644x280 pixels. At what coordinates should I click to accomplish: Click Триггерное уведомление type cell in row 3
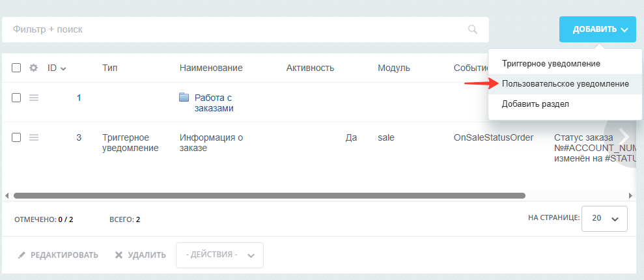point(130,143)
